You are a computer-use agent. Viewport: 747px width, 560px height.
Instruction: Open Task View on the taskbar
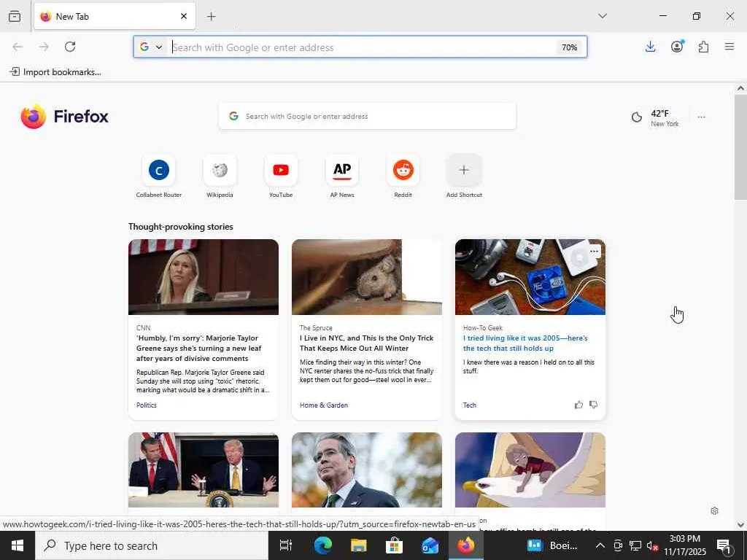pos(285,545)
